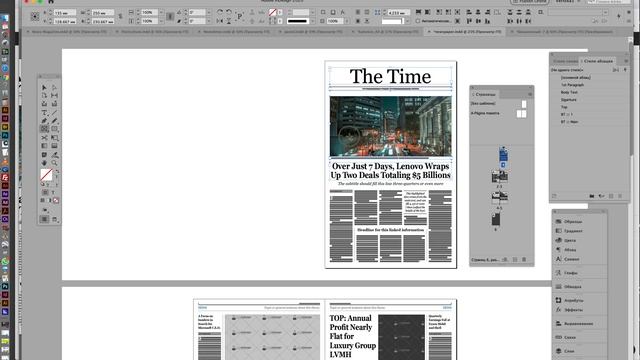Click the fill color swatch in toolbox

click(x=46, y=175)
